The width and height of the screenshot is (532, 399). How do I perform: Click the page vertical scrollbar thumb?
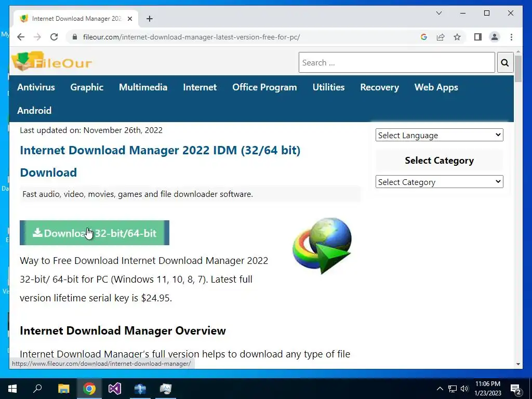click(518, 68)
